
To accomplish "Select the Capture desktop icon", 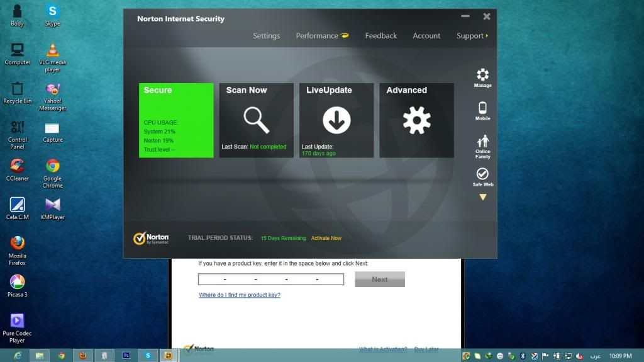I will [53, 132].
